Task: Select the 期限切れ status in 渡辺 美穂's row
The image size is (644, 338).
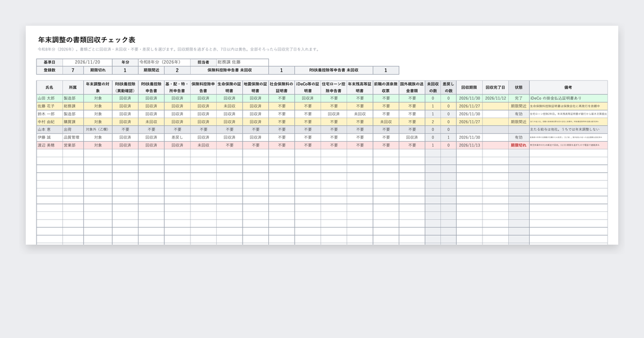Action: tap(519, 145)
